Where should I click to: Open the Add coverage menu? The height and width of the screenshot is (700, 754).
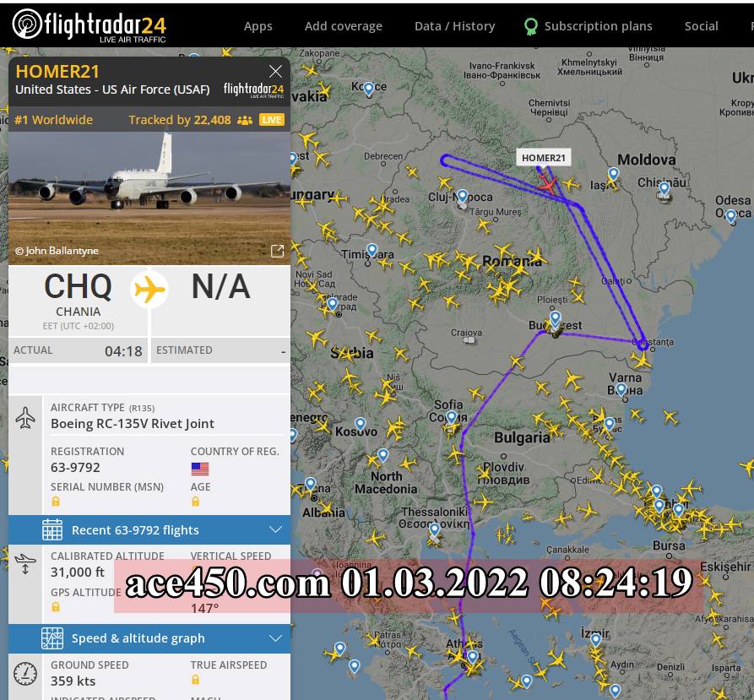tap(344, 26)
